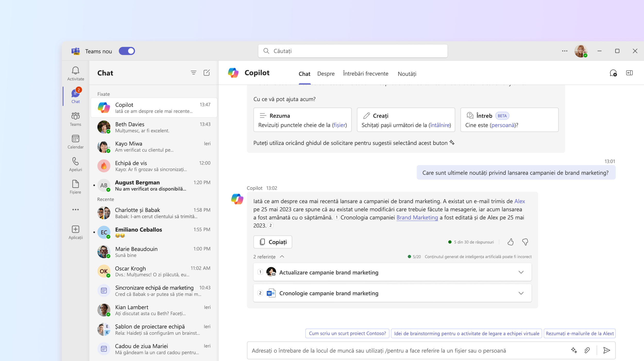Viewport: 644px width, 361px height.
Task: Click the compose new chat icon
Action: pyautogui.click(x=207, y=73)
